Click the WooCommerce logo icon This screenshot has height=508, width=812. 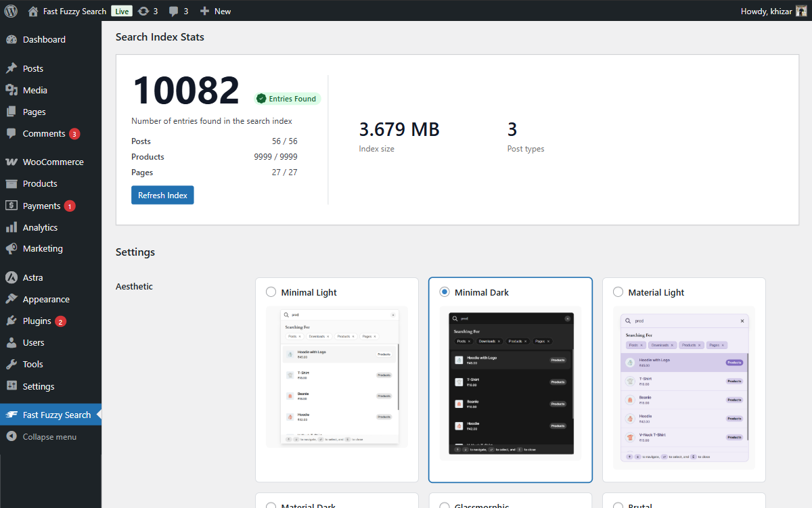(12, 162)
